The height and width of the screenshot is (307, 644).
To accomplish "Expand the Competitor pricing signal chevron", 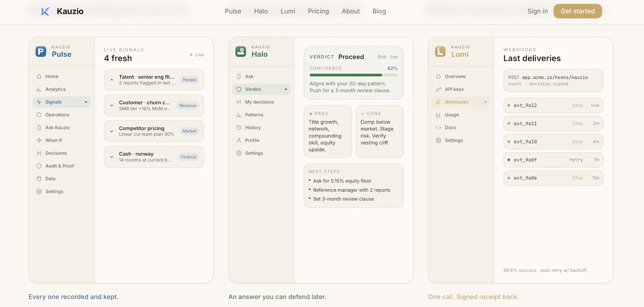I will coord(111,131).
